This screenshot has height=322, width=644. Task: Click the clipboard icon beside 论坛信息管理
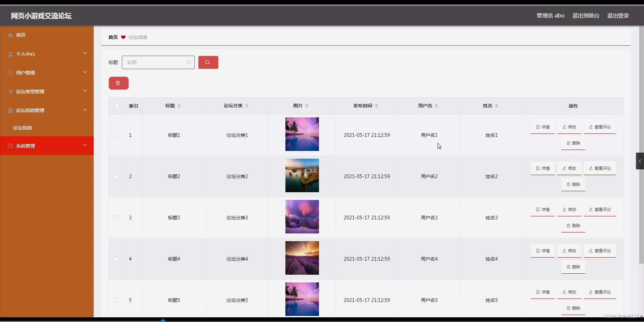(x=10, y=110)
